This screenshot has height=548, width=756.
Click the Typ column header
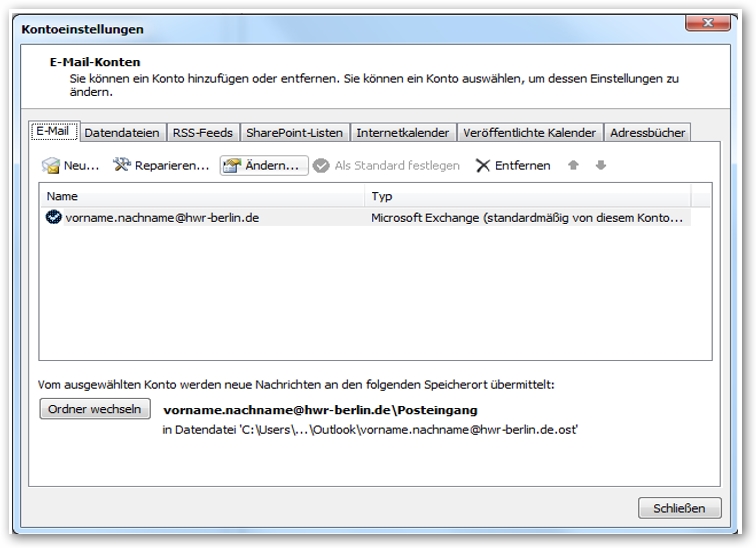tap(527, 196)
